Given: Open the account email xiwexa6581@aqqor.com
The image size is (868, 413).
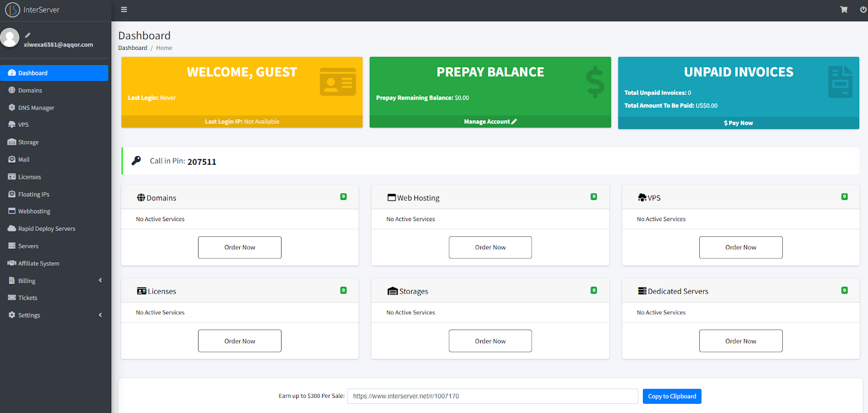Looking at the screenshot, I should (59, 44).
